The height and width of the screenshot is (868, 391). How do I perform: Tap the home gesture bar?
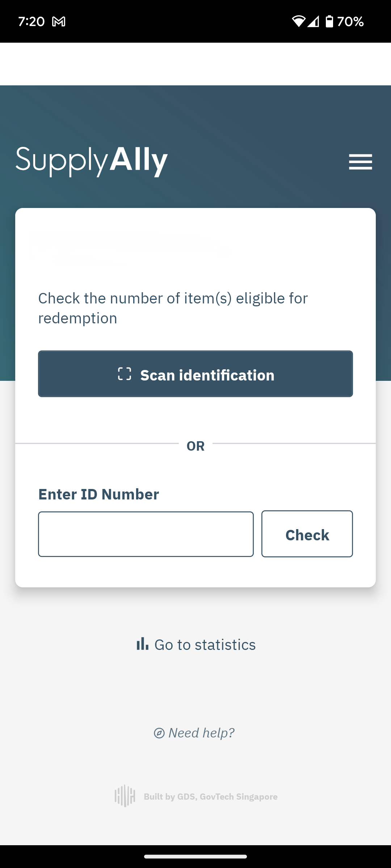pyautogui.click(x=195, y=856)
